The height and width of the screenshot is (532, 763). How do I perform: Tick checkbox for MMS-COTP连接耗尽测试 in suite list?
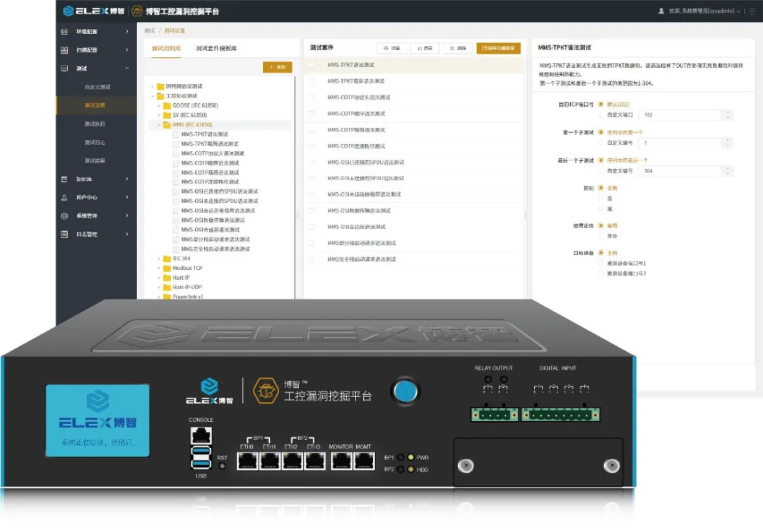point(312,146)
